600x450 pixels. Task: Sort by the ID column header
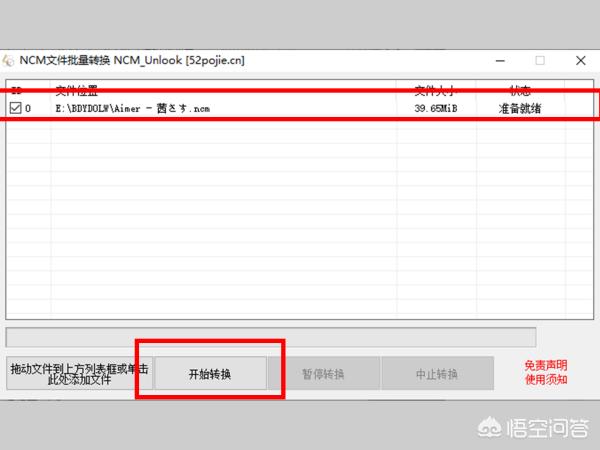(x=16, y=90)
